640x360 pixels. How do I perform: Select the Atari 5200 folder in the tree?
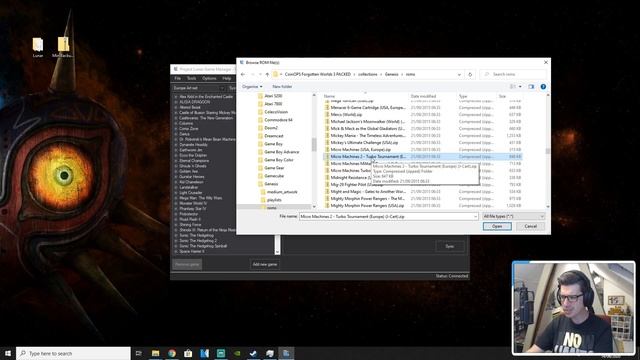(273, 96)
